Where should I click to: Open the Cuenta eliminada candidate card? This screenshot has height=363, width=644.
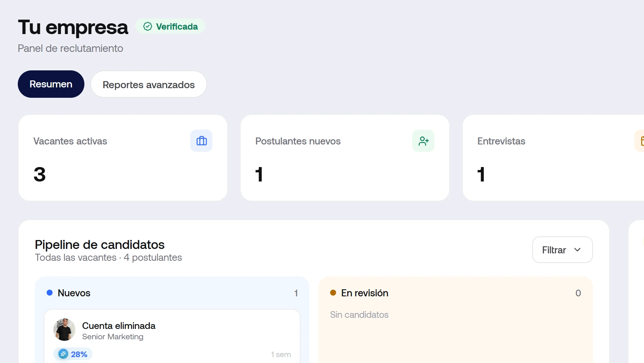click(x=172, y=336)
